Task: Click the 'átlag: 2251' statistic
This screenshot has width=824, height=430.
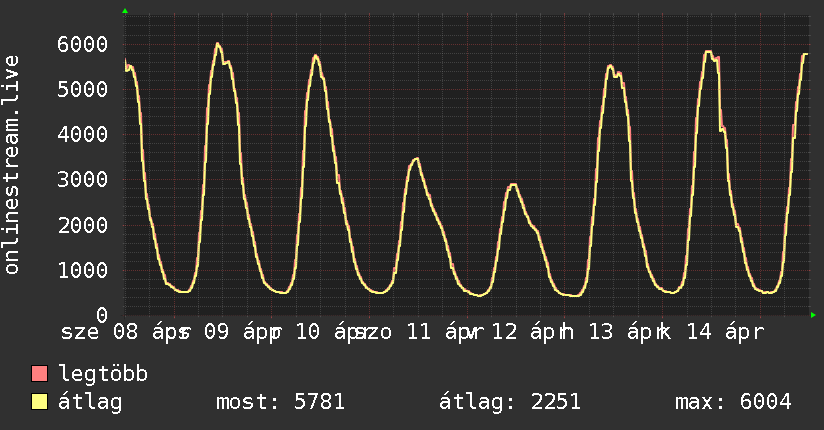Action: (x=510, y=402)
